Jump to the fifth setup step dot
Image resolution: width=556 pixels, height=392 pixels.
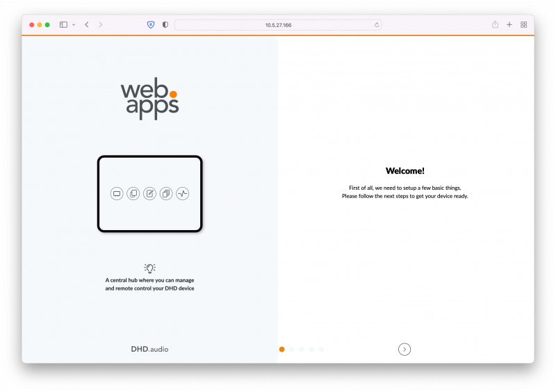(x=321, y=349)
